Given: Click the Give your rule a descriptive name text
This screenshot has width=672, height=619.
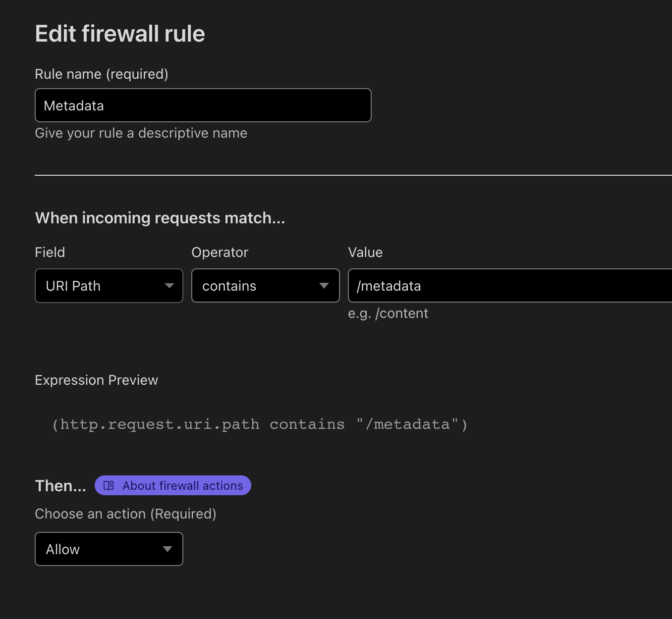Looking at the screenshot, I should coord(141,133).
